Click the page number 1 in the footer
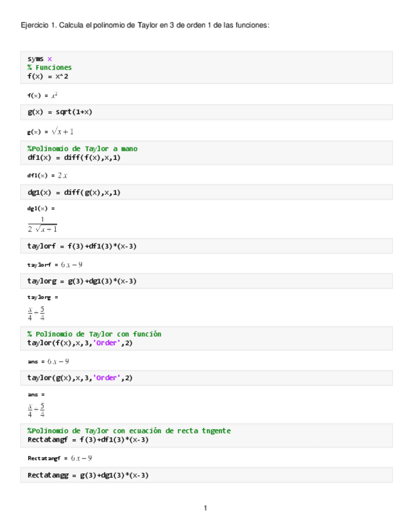411x532 pixels. click(x=205, y=508)
